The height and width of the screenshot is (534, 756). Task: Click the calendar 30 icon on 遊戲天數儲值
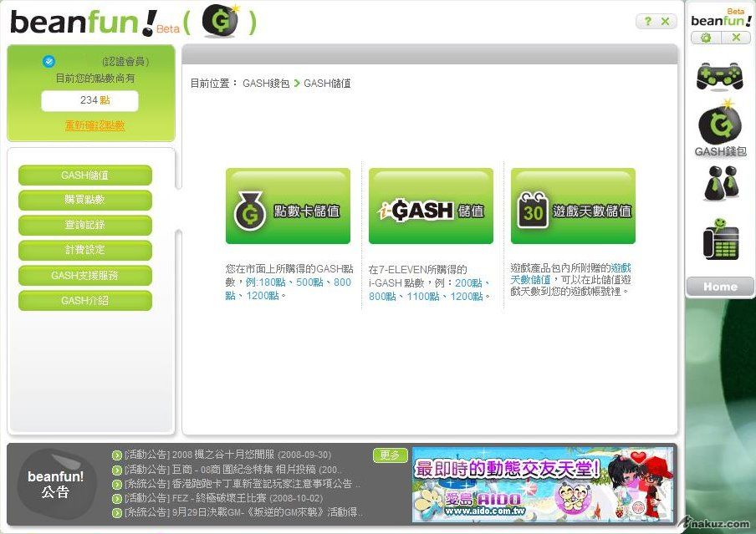pyautogui.click(x=533, y=210)
